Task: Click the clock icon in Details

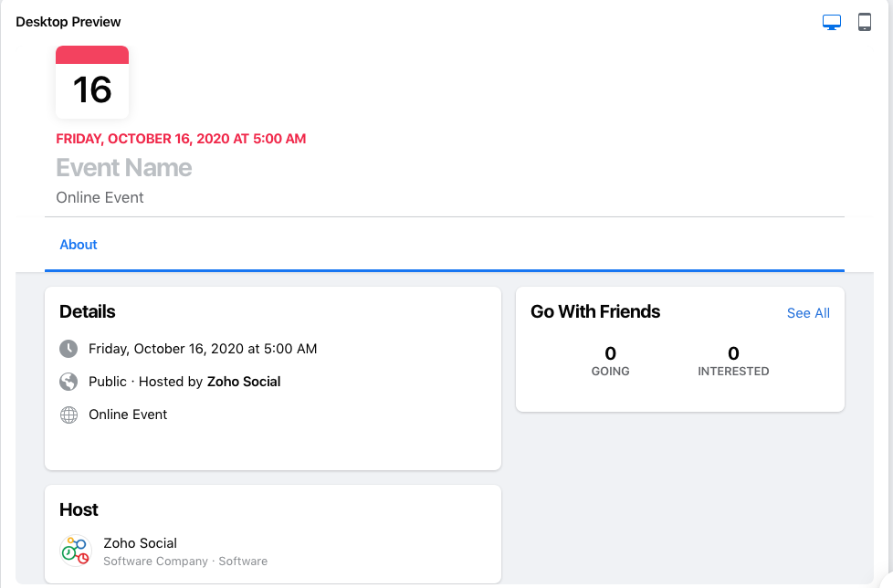Action: pyautogui.click(x=68, y=349)
